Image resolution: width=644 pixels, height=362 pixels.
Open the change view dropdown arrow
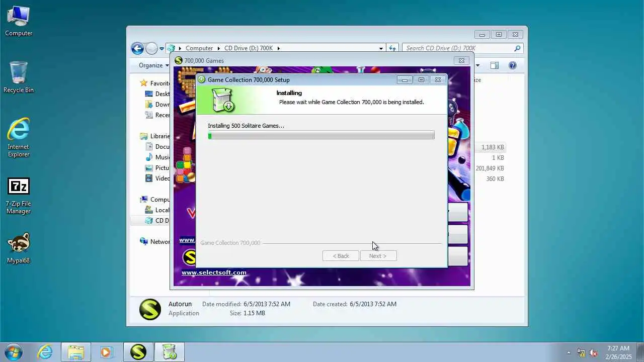pyautogui.click(x=477, y=65)
